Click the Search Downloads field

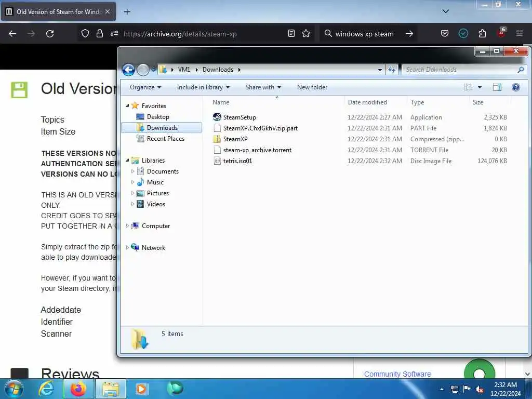[464, 70]
